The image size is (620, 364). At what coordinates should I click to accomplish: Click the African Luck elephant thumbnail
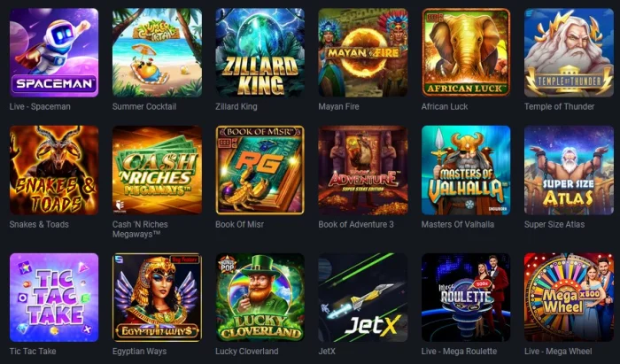coord(466,52)
